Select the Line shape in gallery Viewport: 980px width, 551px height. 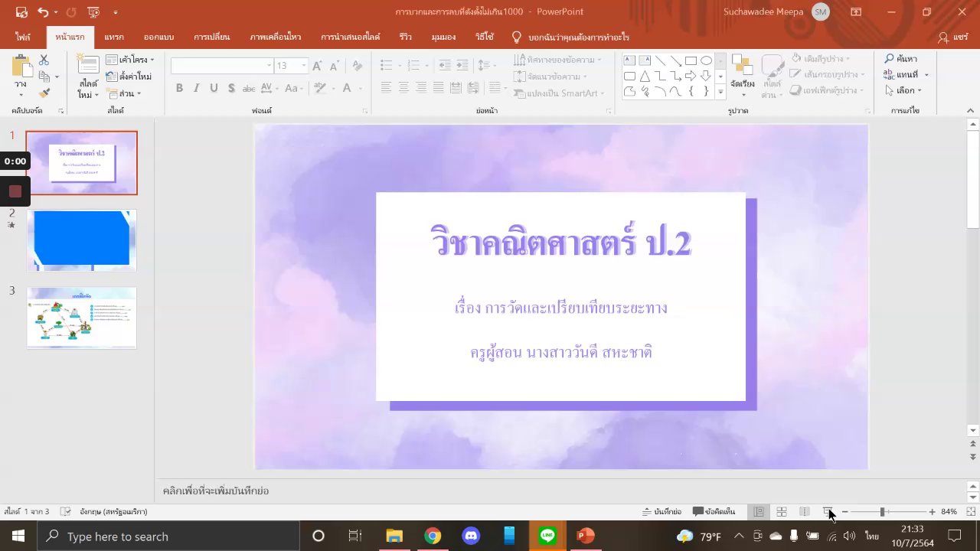pos(660,60)
